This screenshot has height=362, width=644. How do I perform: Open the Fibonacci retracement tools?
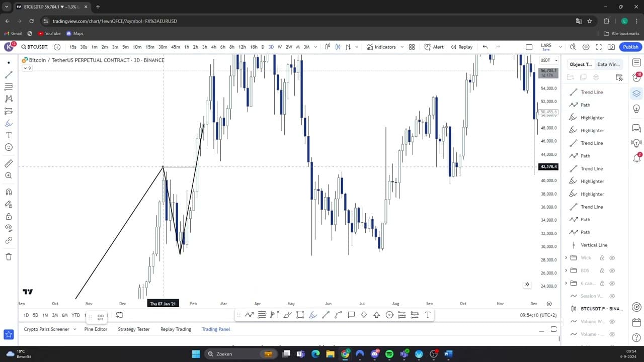9,86
